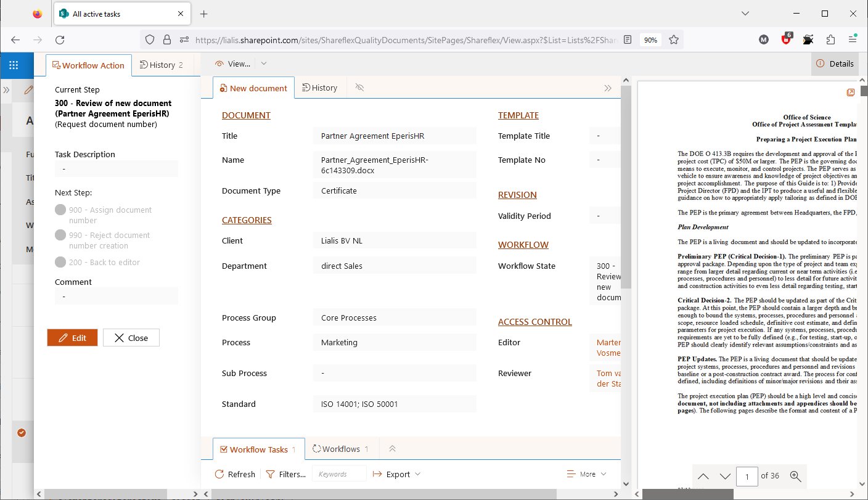Click the Details button

[x=835, y=64]
